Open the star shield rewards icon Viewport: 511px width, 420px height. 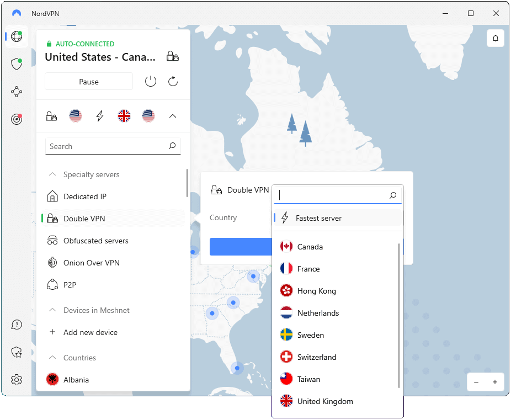tap(17, 352)
